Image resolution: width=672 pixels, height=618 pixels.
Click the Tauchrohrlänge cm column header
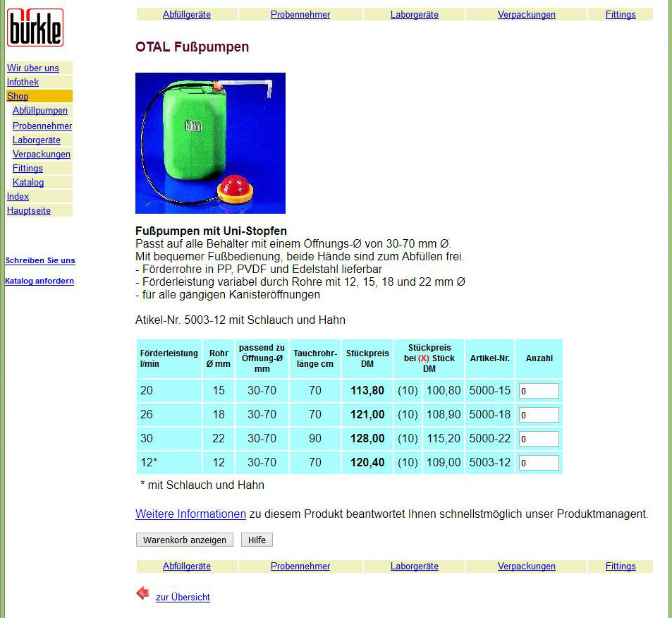click(315, 358)
